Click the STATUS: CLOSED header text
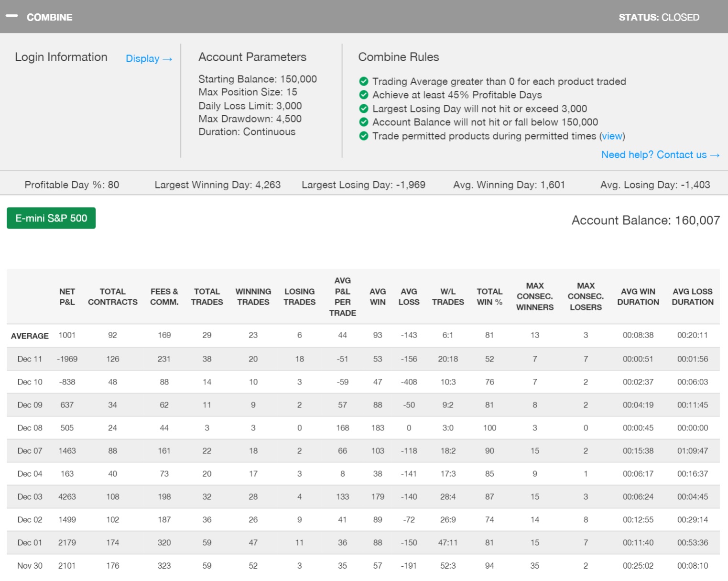 click(x=659, y=18)
